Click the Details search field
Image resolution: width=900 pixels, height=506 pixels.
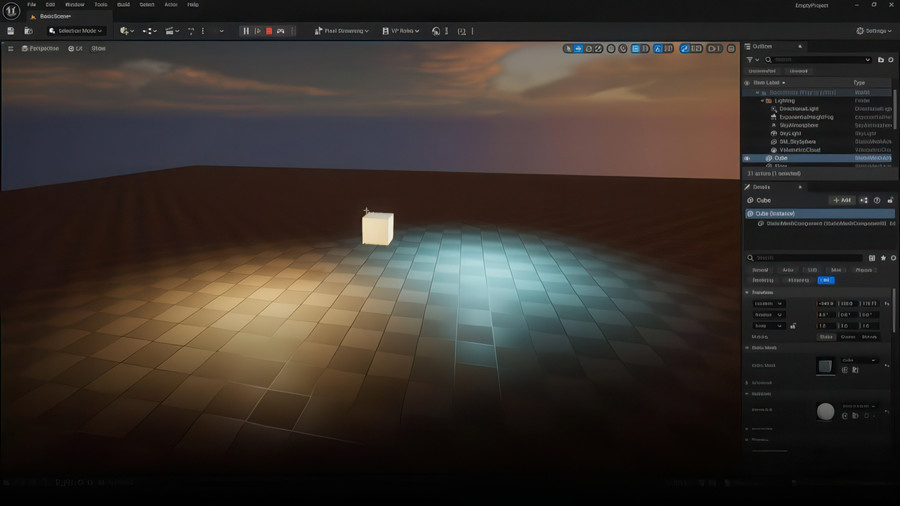click(x=805, y=258)
